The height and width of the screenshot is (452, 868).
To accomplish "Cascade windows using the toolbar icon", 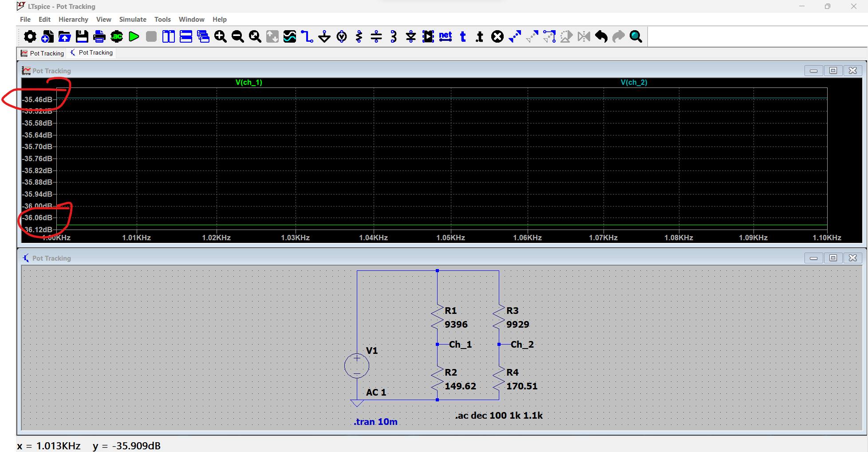I will click(203, 36).
